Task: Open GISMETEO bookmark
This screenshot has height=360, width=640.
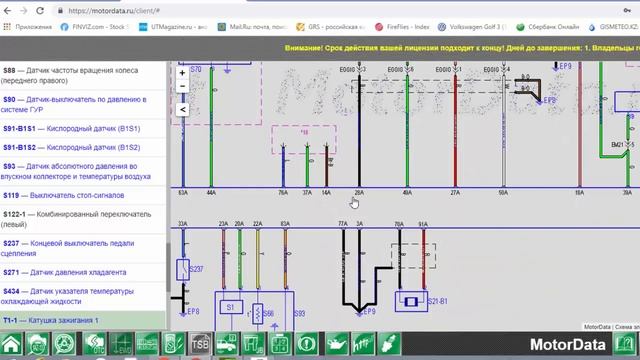Action: click(613, 27)
